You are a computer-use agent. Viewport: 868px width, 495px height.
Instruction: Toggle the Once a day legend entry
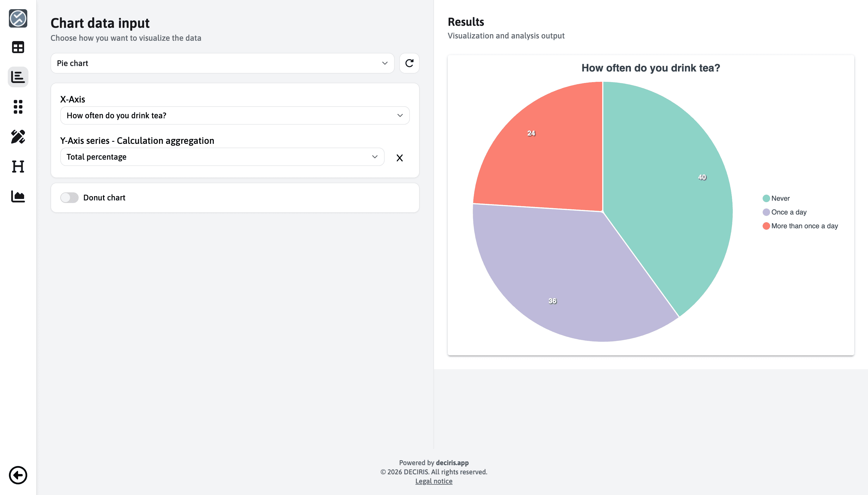(788, 212)
